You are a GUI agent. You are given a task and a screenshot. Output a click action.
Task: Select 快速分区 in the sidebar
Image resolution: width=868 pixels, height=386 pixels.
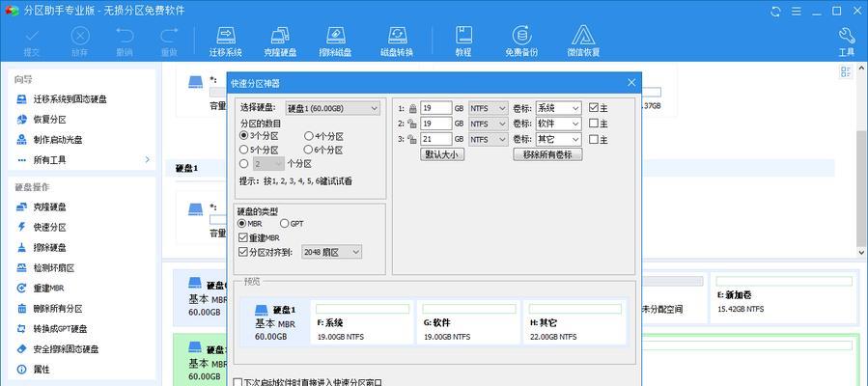[x=49, y=227]
